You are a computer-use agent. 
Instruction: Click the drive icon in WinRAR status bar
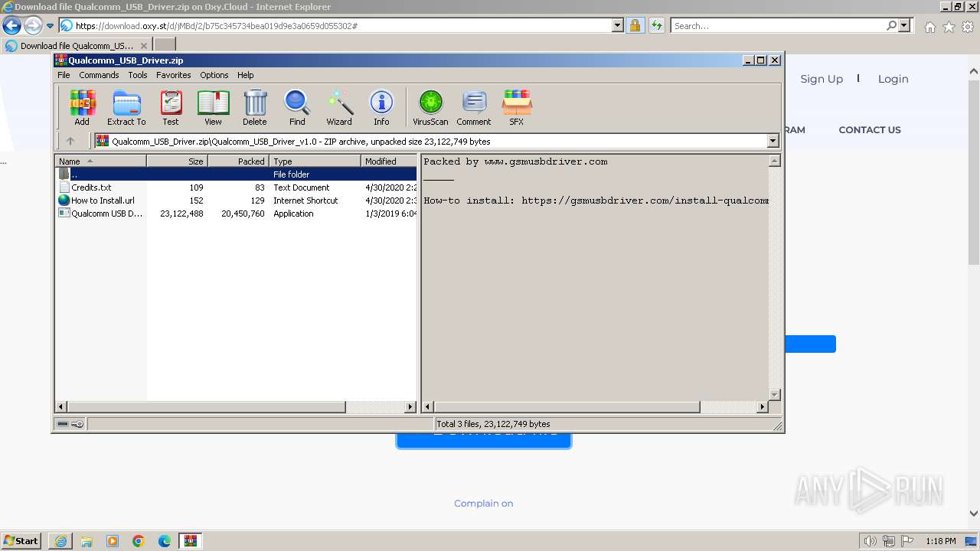(x=63, y=424)
